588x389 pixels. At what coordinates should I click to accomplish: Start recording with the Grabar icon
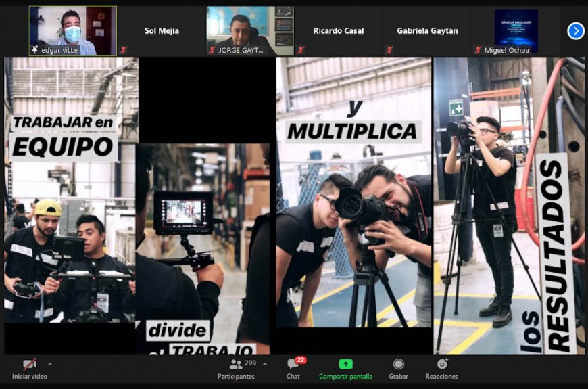pyautogui.click(x=399, y=364)
